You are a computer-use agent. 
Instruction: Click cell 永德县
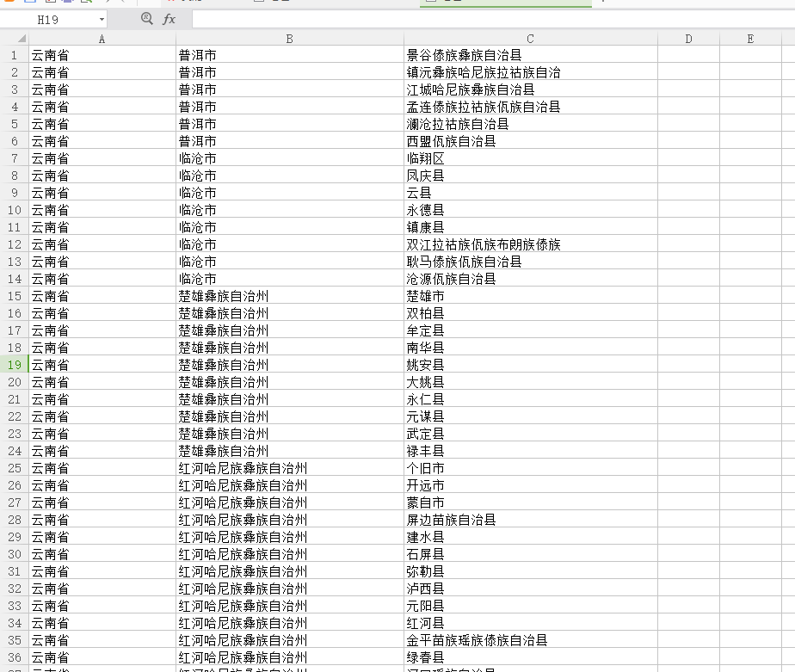530,209
